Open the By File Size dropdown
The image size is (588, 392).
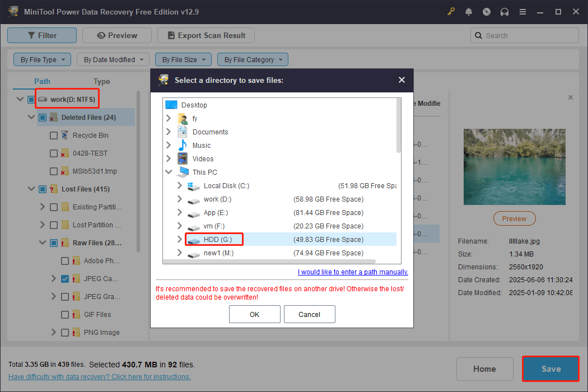pyautogui.click(x=183, y=59)
